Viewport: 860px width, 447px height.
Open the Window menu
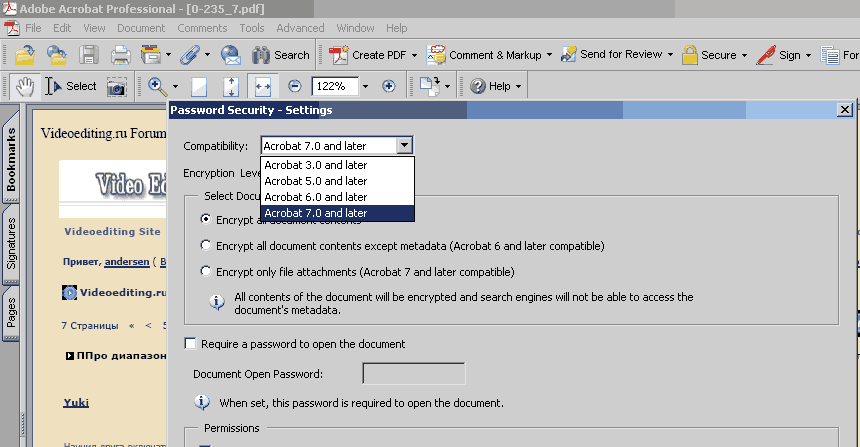click(x=355, y=28)
